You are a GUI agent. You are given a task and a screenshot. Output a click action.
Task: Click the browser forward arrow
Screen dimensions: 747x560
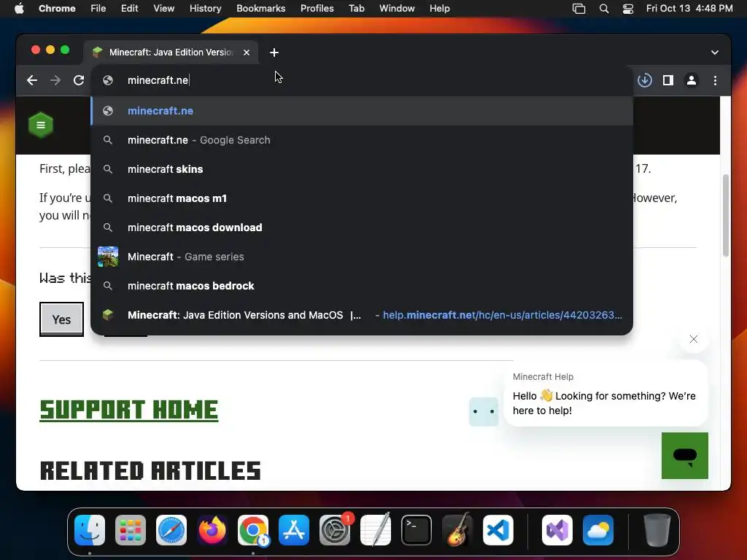coord(55,80)
